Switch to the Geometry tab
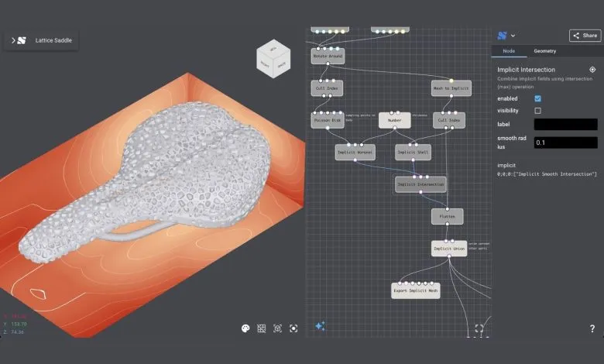The height and width of the screenshot is (364, 604). tap(544, 51)
